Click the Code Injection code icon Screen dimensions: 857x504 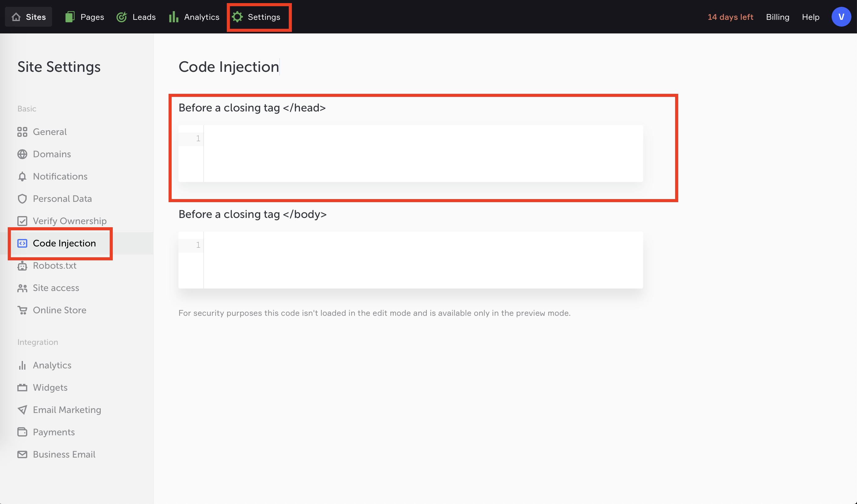pyautogui.click(x=22, y=243)
